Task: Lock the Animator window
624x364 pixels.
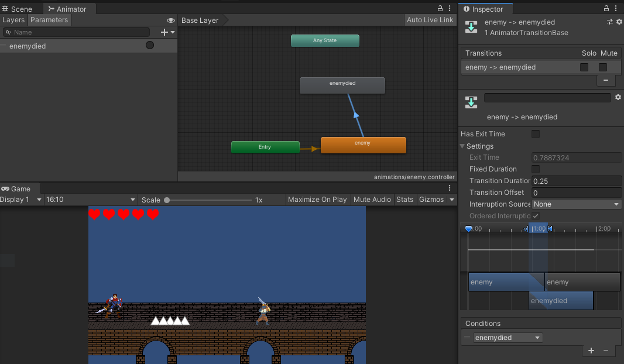Action: [440, 8]
